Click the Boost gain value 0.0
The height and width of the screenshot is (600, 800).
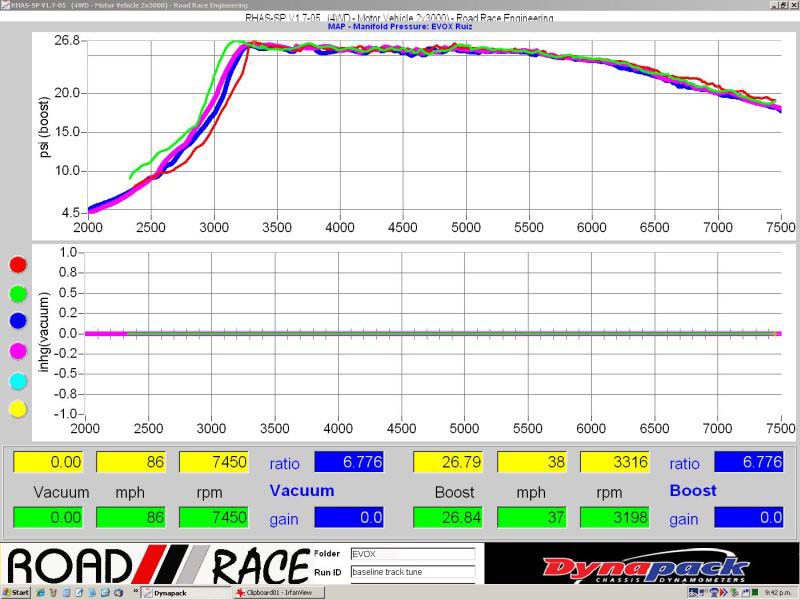749,517
